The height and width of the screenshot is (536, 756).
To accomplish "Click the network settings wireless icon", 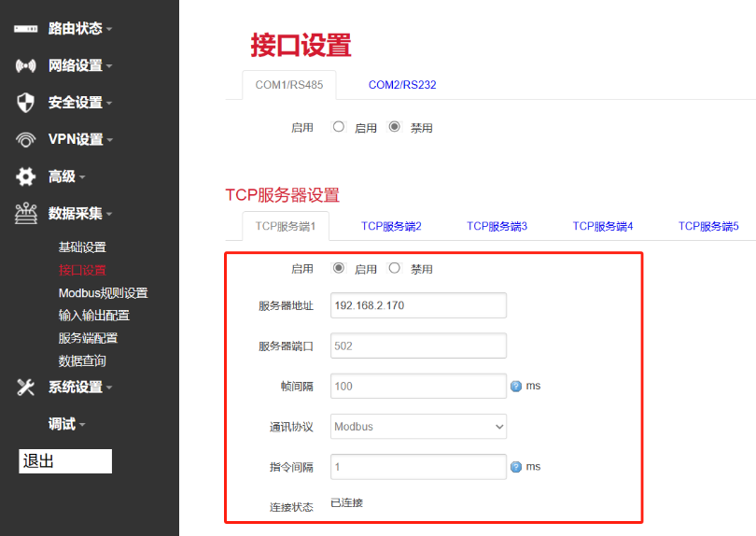I will tap(26, 66).
